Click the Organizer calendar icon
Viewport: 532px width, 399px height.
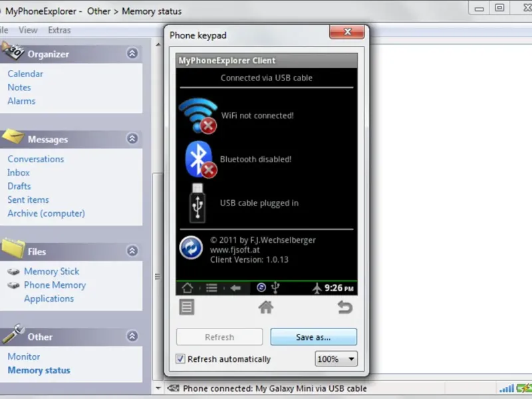tap(12, 51)
